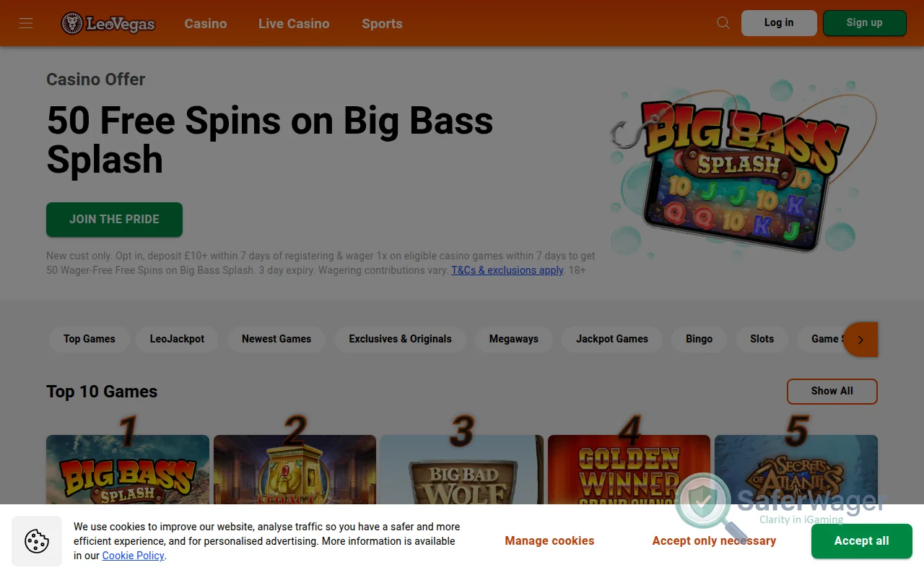The width and height of the screenshot is (924, 578).
Task: Click JOIN THE PRIDE button
Action: pyautogui.click(x=114, y=220)
